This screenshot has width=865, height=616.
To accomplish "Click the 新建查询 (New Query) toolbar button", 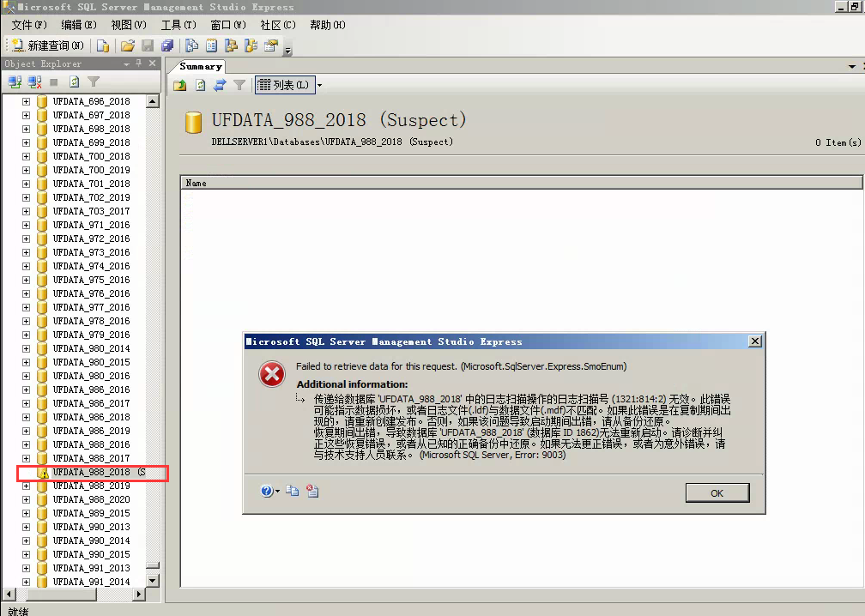I will (47, 45).
